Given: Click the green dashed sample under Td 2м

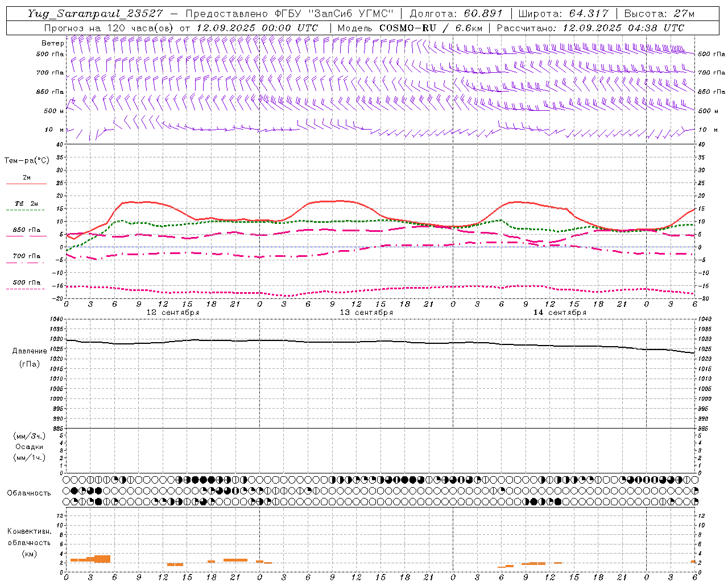Looking at the screenshot, I should tap(25, 210).
